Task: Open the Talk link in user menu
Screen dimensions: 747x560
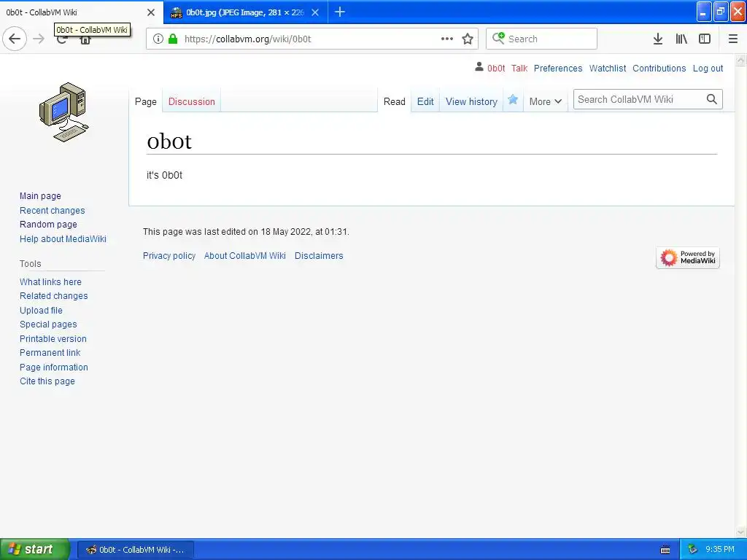Action: 519,68
